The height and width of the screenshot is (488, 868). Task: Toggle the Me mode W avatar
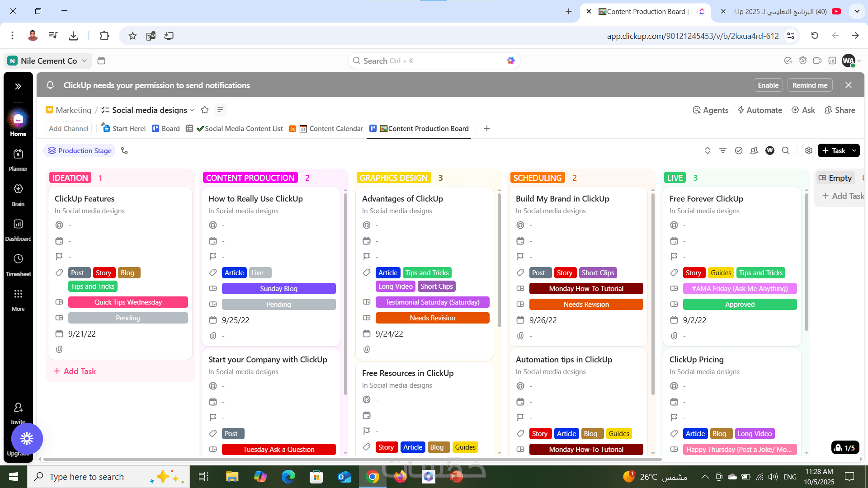point(770,150)
